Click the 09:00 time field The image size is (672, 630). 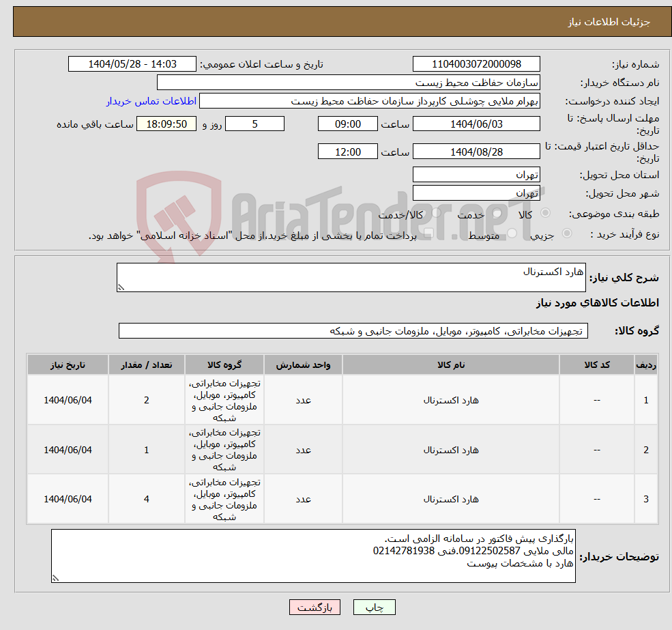coord(348,124)
